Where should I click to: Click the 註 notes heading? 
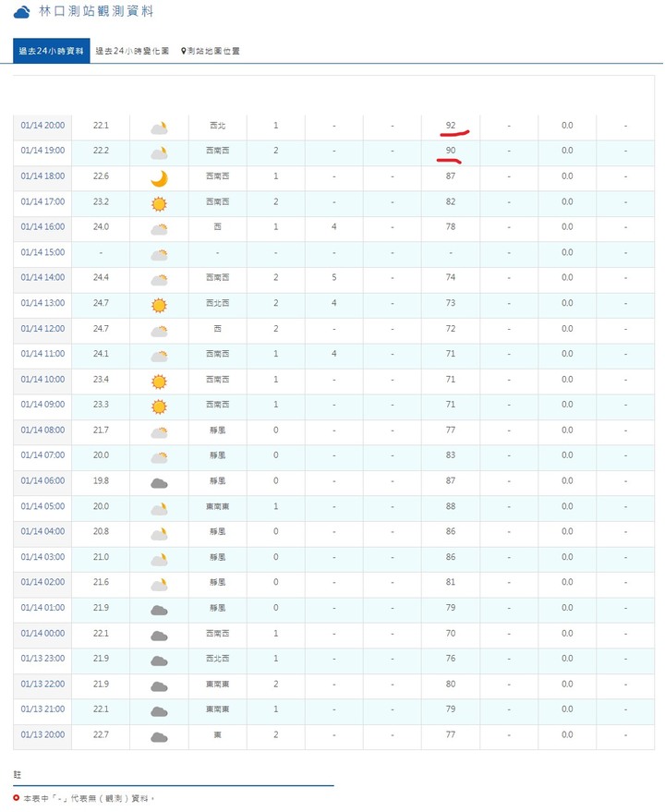[x=18, y=775]
